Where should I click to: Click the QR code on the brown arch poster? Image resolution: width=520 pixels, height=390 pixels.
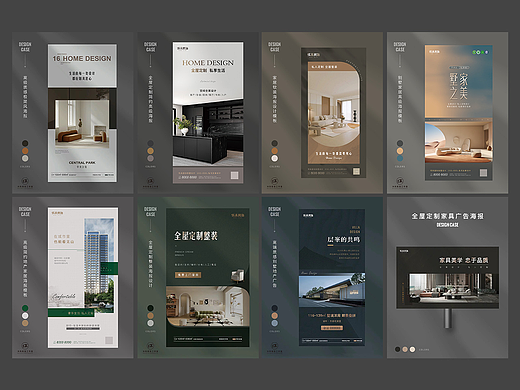coord(356,171)
